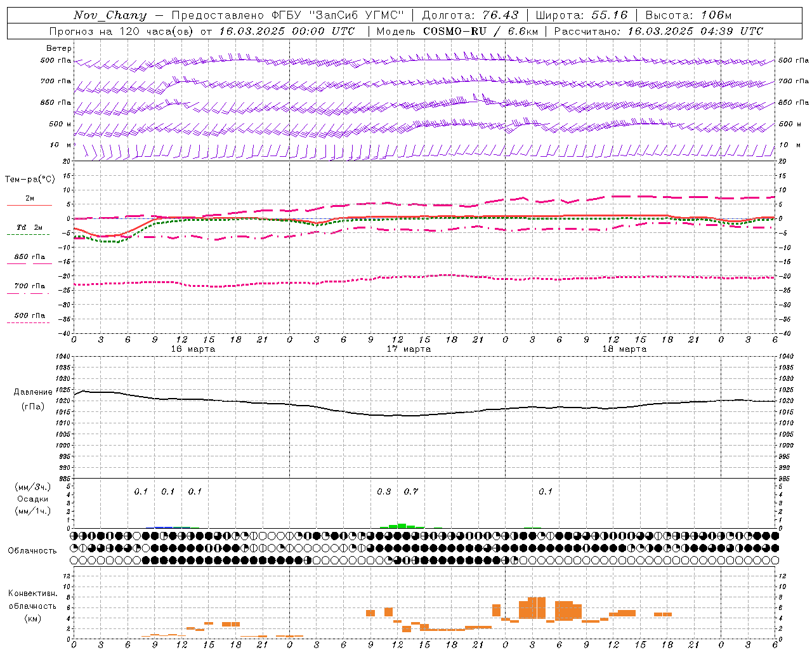Click left '850 гПа' wind level label
This screenshot has width=812, height=650.
click(56, 102)
